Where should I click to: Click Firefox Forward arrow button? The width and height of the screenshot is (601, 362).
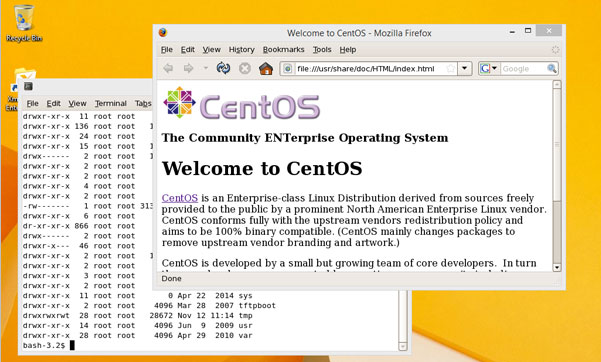[x=188, y=69]
